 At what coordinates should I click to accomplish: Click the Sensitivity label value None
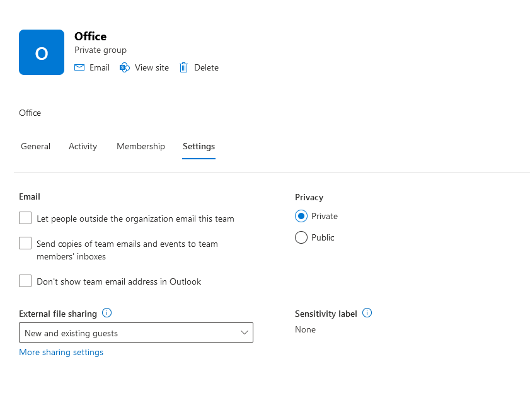[305, 329]
